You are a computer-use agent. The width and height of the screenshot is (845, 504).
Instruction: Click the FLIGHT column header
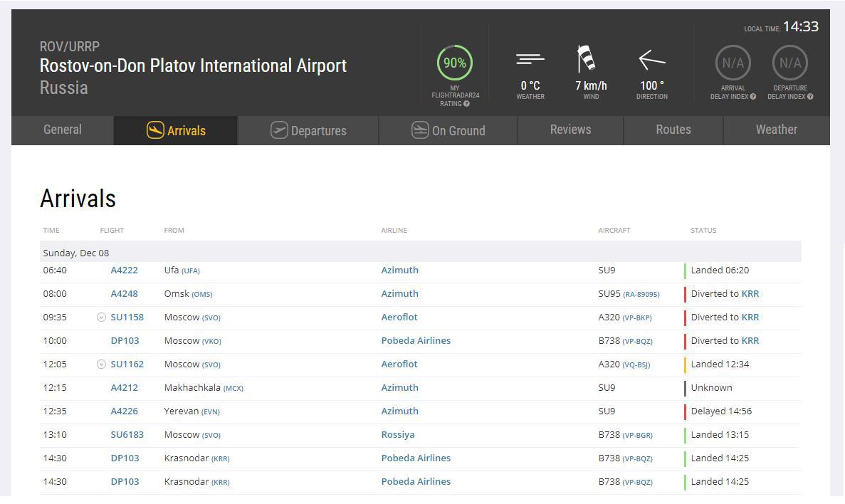pos(112,230)
